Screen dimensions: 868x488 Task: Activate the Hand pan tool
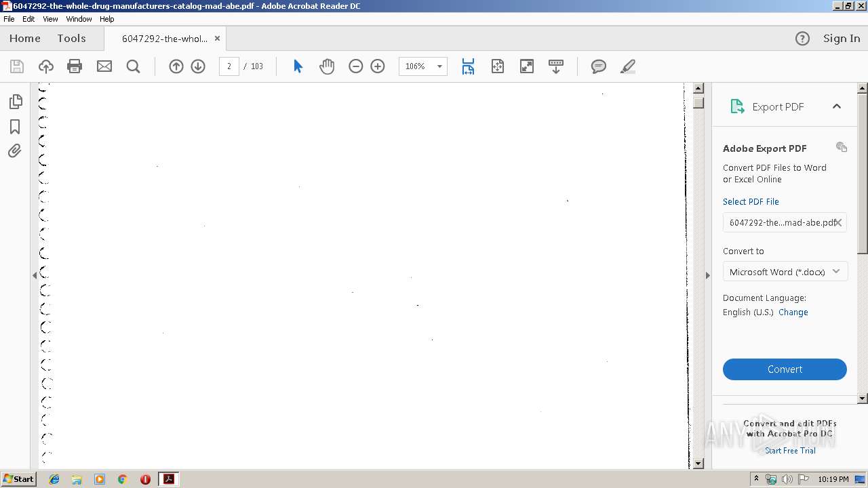[x=327, y=66]
